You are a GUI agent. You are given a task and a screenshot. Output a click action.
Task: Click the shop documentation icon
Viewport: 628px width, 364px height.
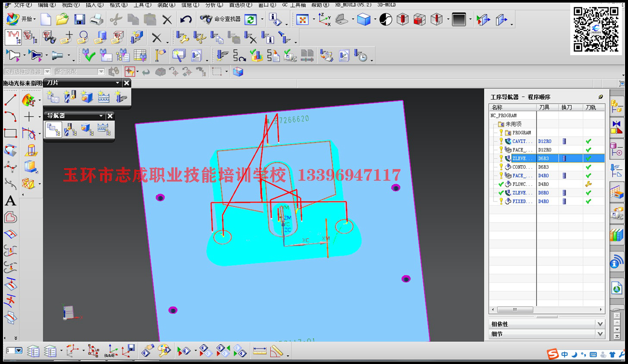[344, 56]
